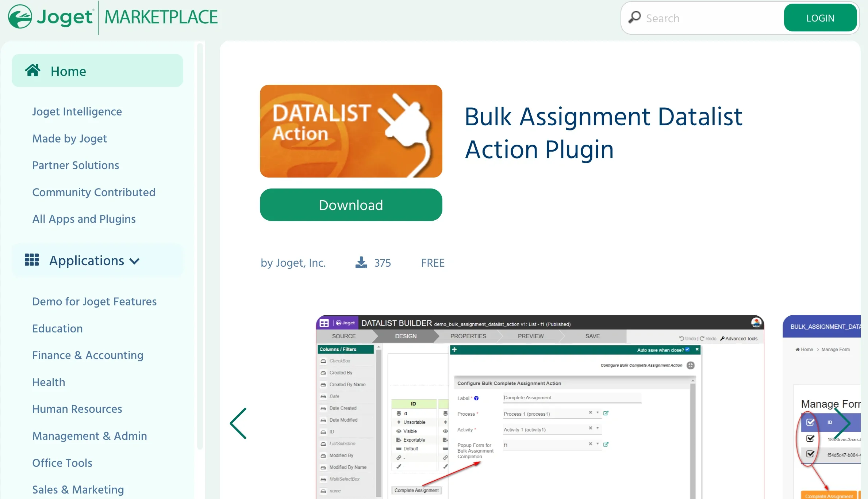Click the LOGIN button
The width and height of the screenshot is (868, 499).
[820, 18]
